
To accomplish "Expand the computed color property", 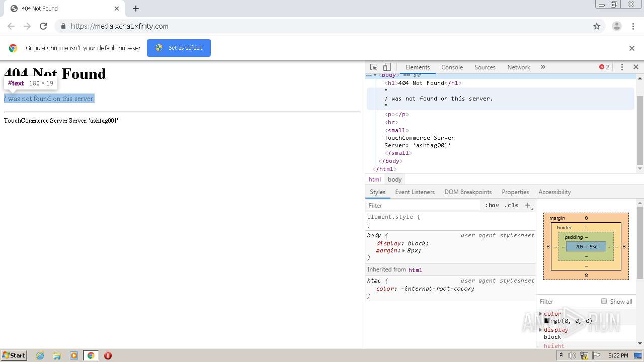I will 541,314.
